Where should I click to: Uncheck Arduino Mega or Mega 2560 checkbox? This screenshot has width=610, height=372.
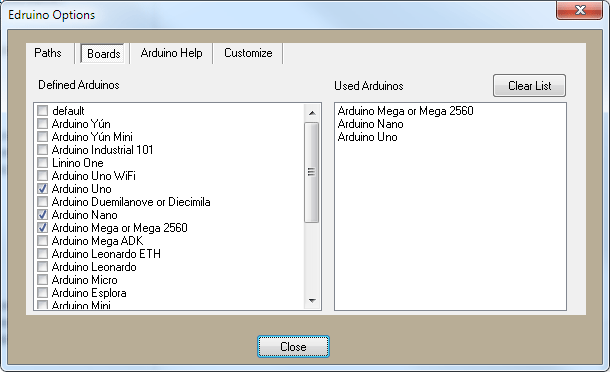42,228
